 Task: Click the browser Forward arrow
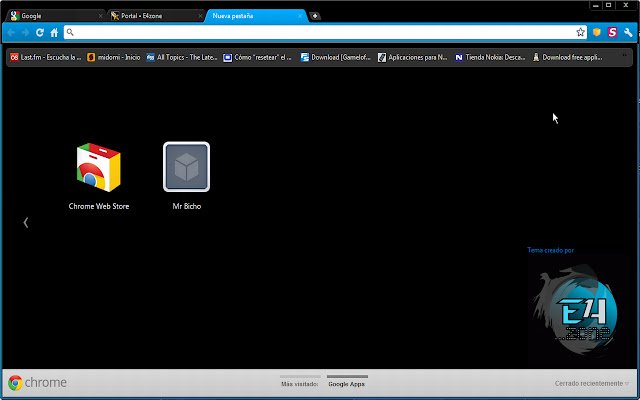(x=25, y=33)
